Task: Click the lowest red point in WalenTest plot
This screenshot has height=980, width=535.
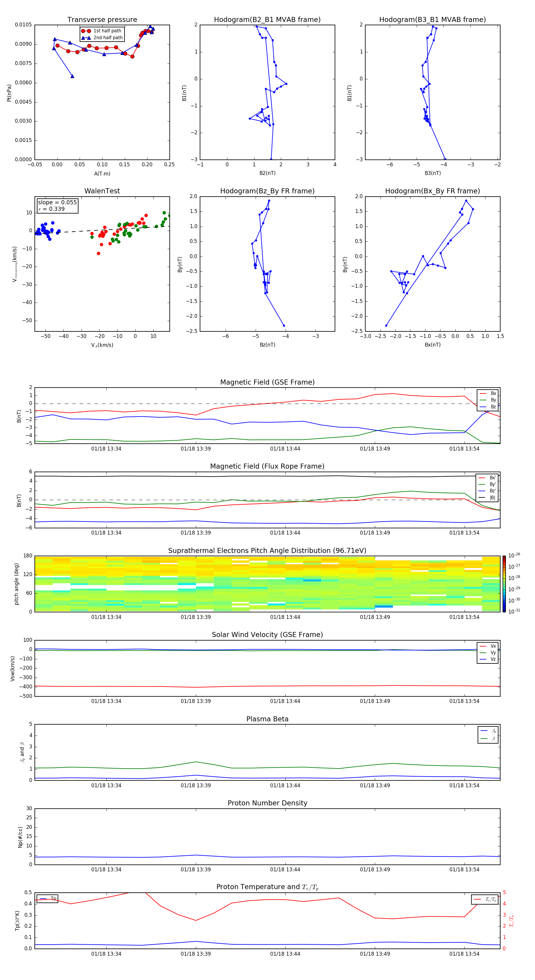Action: pos(99,253)
